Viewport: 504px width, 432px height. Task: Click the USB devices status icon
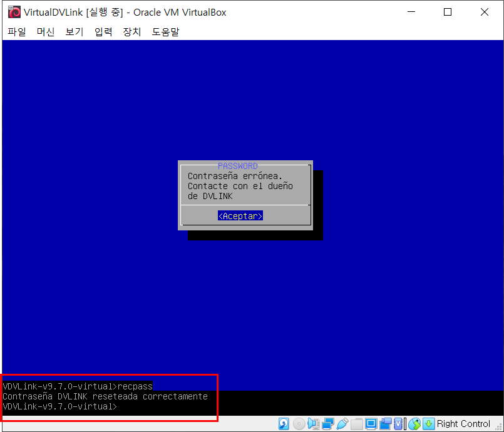pos(342,424)
